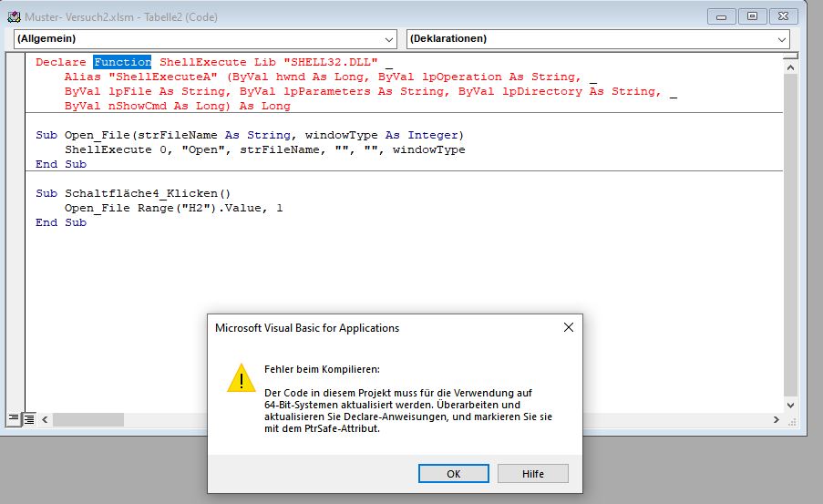Click lpOperation parameter in code
Screen dimensions: 823x504
(462, 77)
